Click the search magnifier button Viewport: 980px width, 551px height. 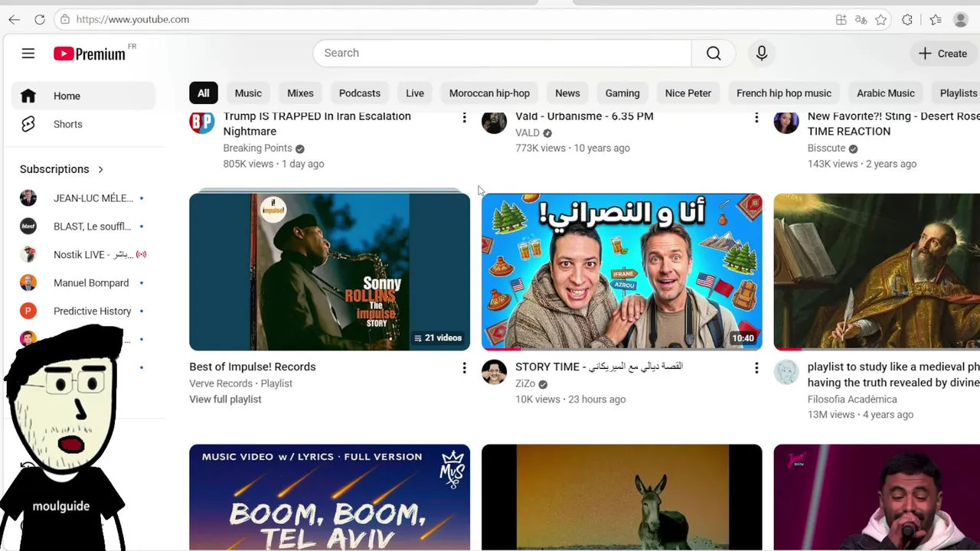coord(714,53)
